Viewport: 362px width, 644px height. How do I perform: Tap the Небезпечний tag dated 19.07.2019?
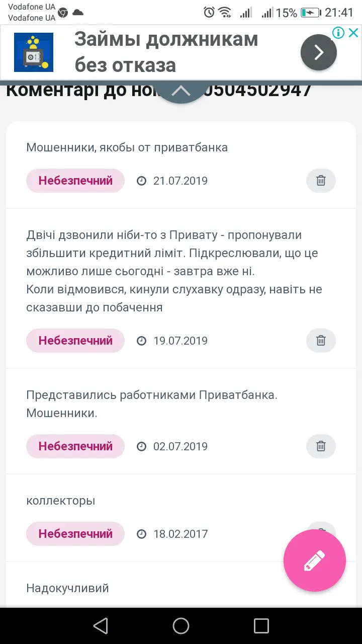click(x=75, y=341)
